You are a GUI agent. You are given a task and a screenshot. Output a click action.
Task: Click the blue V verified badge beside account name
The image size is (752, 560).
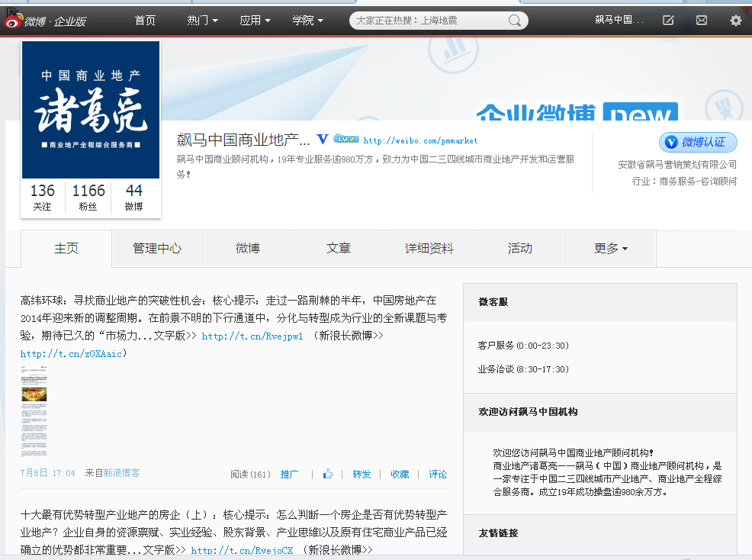pos(322,139)
